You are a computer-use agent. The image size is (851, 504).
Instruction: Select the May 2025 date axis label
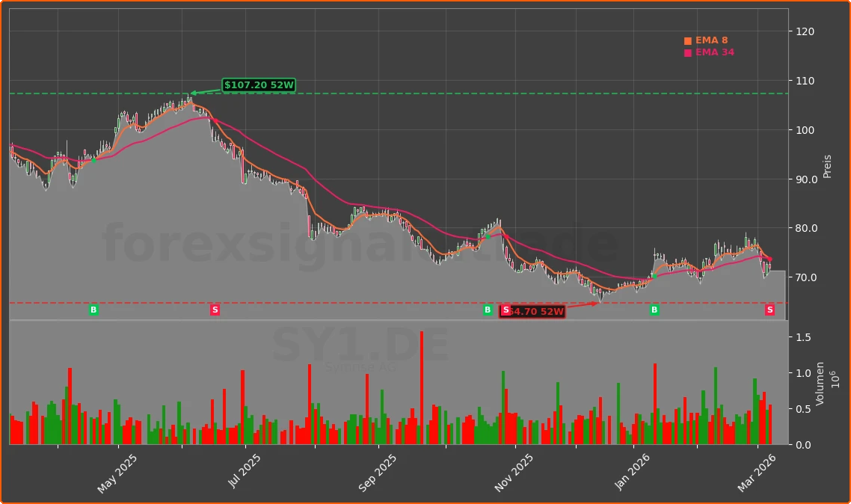coord(117,467)
